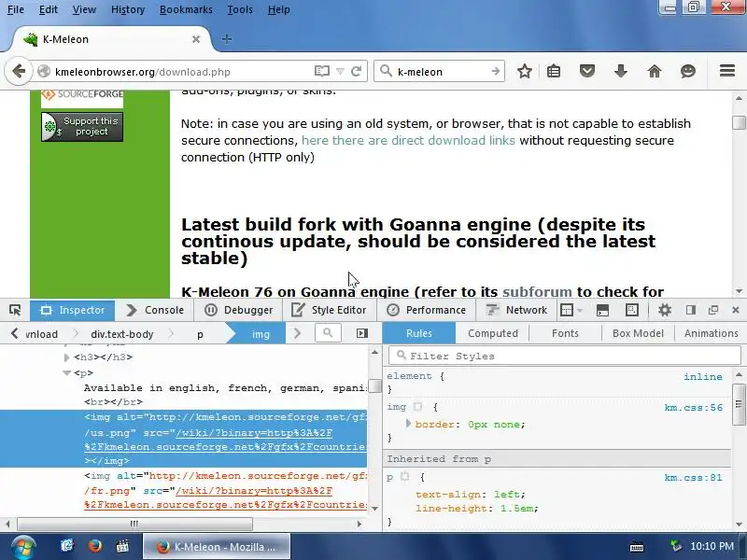Select the img breadcrumb

click(261, 334)
